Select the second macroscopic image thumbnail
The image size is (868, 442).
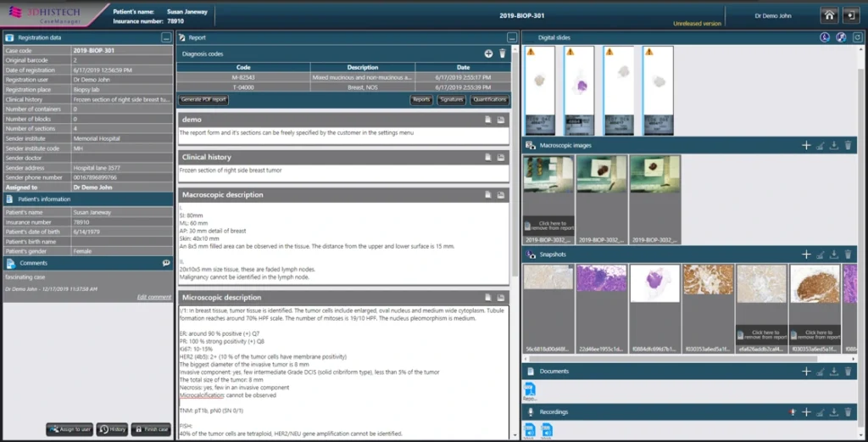click(602, 174)
